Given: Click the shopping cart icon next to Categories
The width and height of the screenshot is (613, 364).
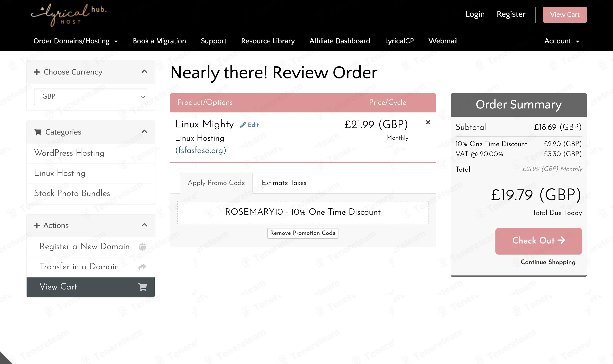Looking at the screenshot, I should pos(38,132).
